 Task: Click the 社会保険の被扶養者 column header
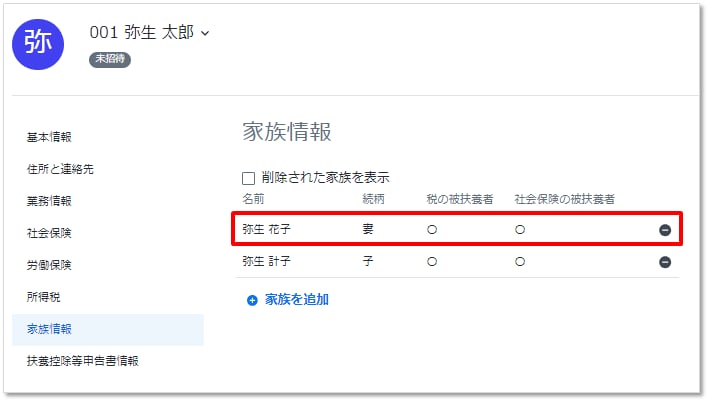click(564, 199)
